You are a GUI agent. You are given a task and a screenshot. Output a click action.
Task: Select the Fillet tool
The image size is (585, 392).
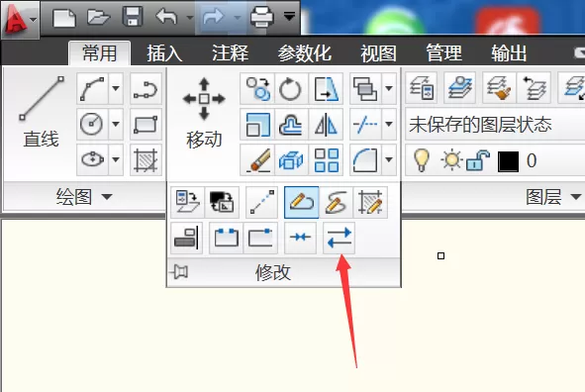tap(365, 160)
